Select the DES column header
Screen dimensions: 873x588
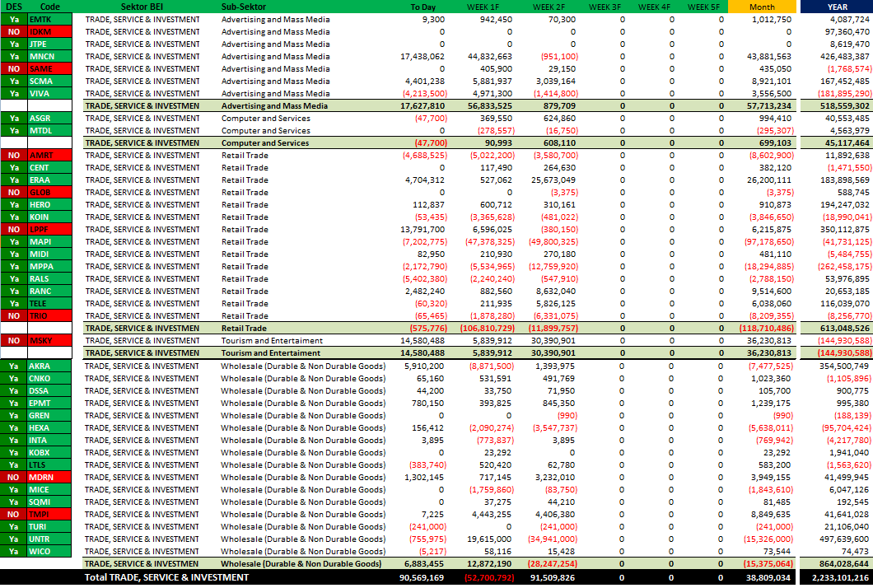pyautogui.click(x=14, y=7)
